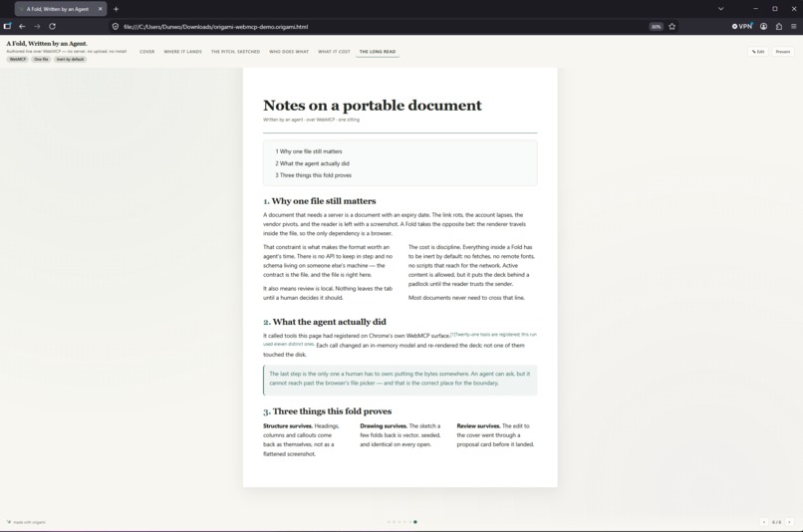The image size is (803, 532).
Task: Click the Edit button
Action: [x=758, y=52]
